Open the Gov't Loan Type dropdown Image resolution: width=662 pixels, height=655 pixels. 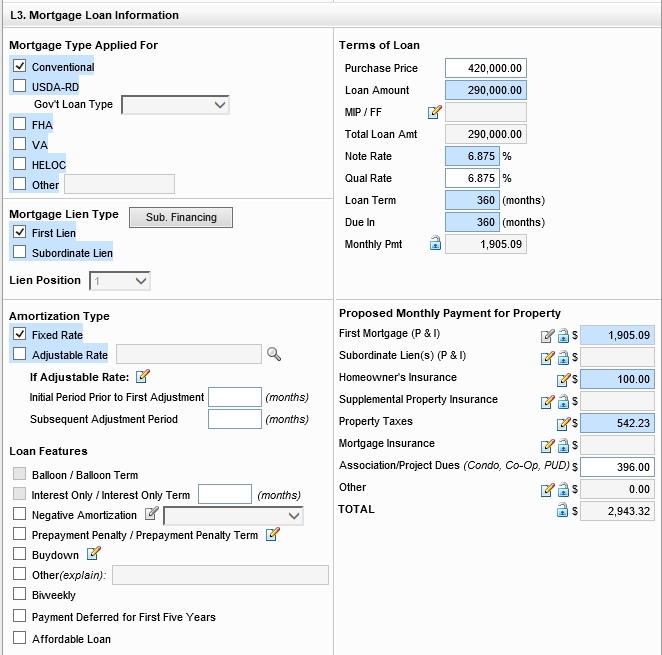coord(175,104)
